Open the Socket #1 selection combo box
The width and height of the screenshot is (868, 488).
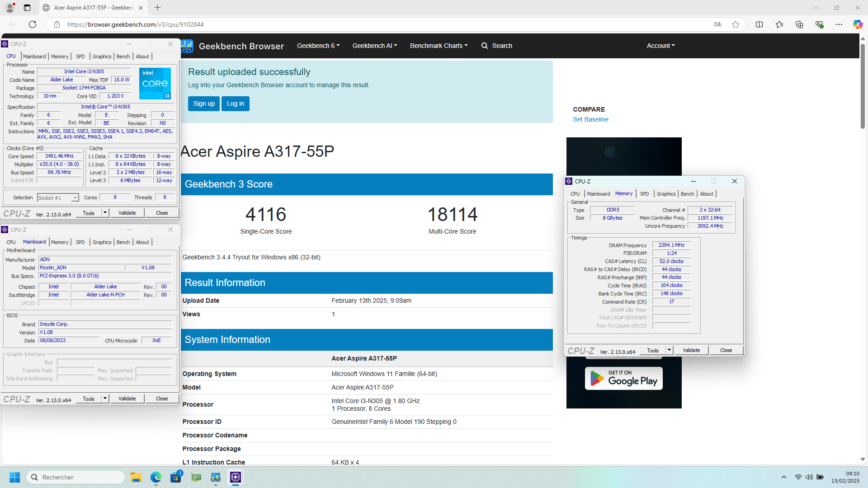[x=58, y=198]
